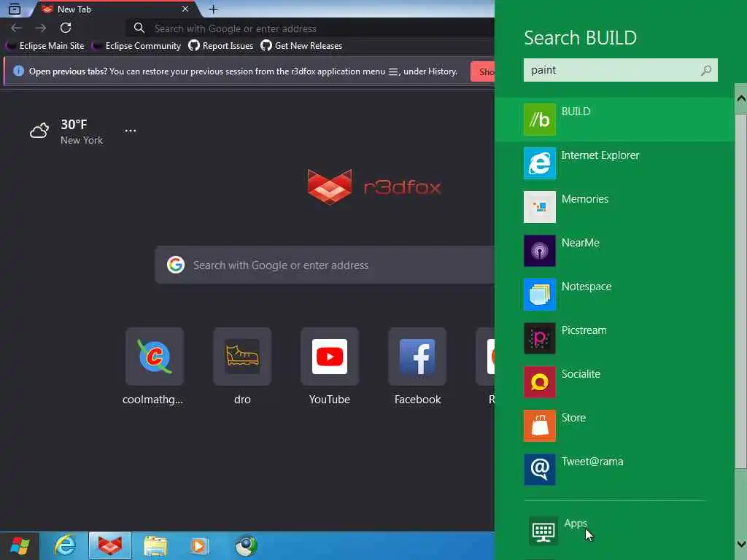Click the 'Search BUILD' heading text
This screenshot has width=747, height=560.
[580, 38]
